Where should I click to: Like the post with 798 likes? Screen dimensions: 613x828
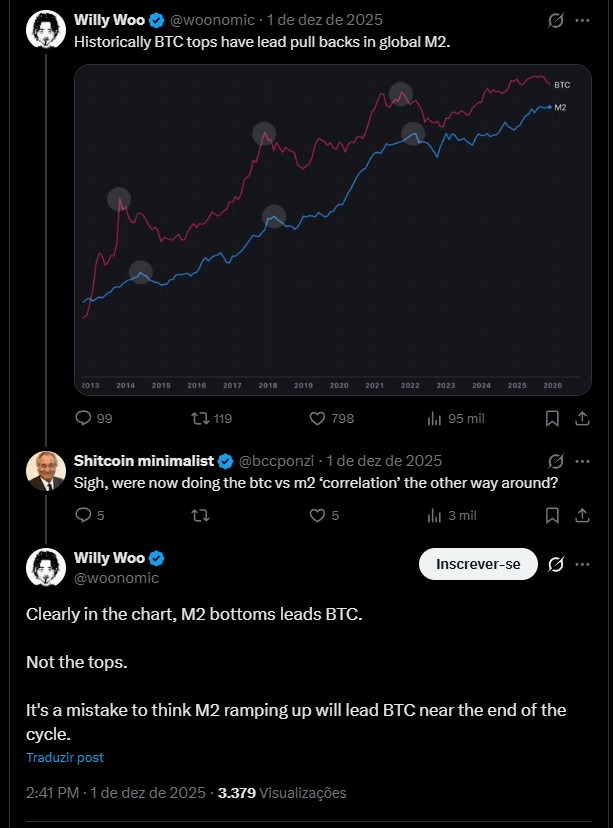coord(318,418)
